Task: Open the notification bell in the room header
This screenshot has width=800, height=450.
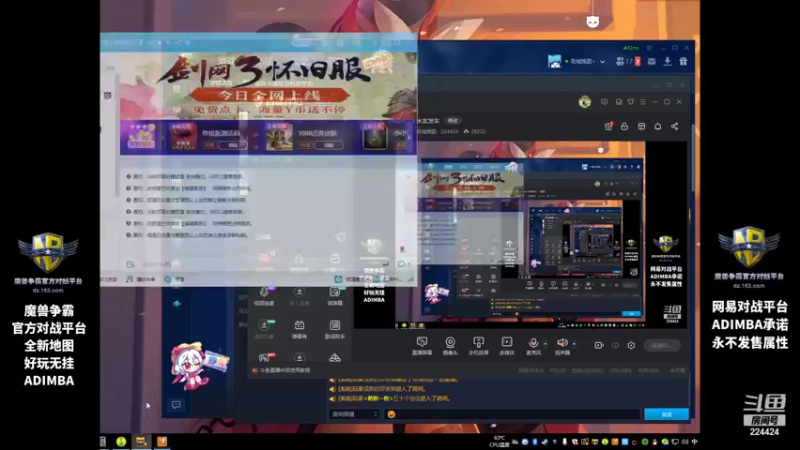Action: pos(658,127)
